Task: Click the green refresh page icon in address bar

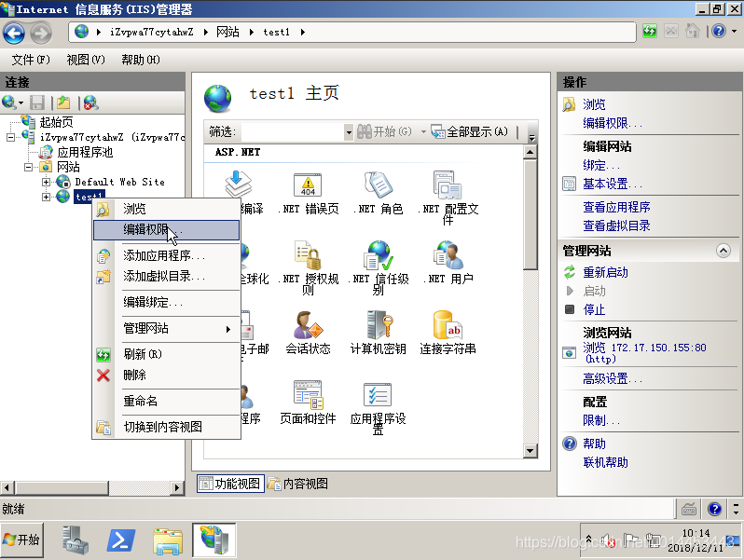Action: pos(649,32)
